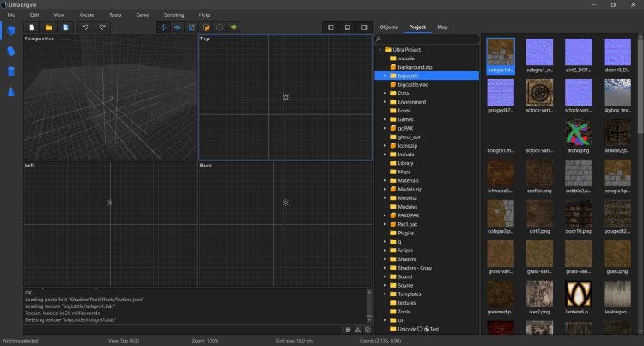Collapse the Ultra Project root node
The width and height of the screenshot is (644, 346).
pos(379,50)
